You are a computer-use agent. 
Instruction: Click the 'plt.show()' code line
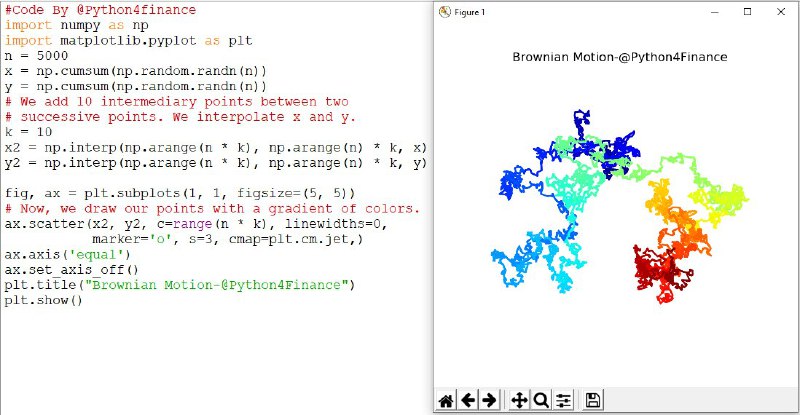click(43, 300)
